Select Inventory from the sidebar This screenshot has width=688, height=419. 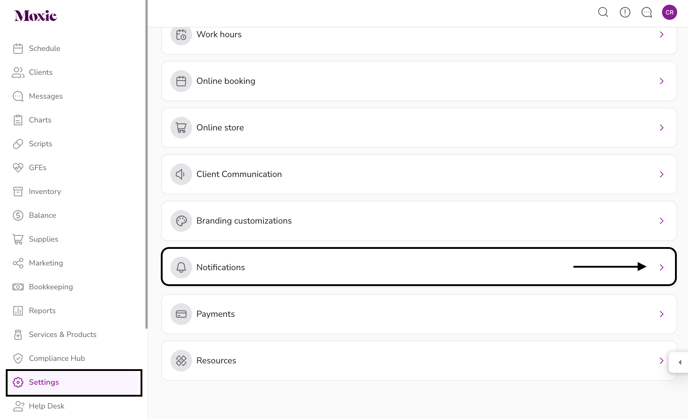44,191
